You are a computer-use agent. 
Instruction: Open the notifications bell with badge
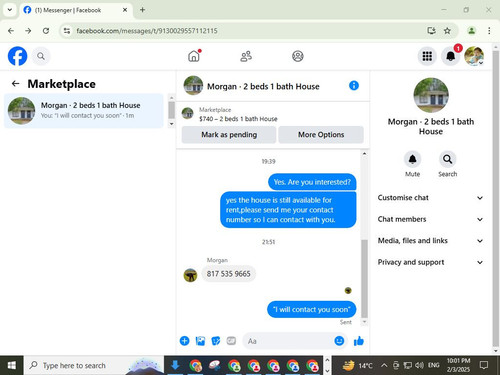pos(451,56)
